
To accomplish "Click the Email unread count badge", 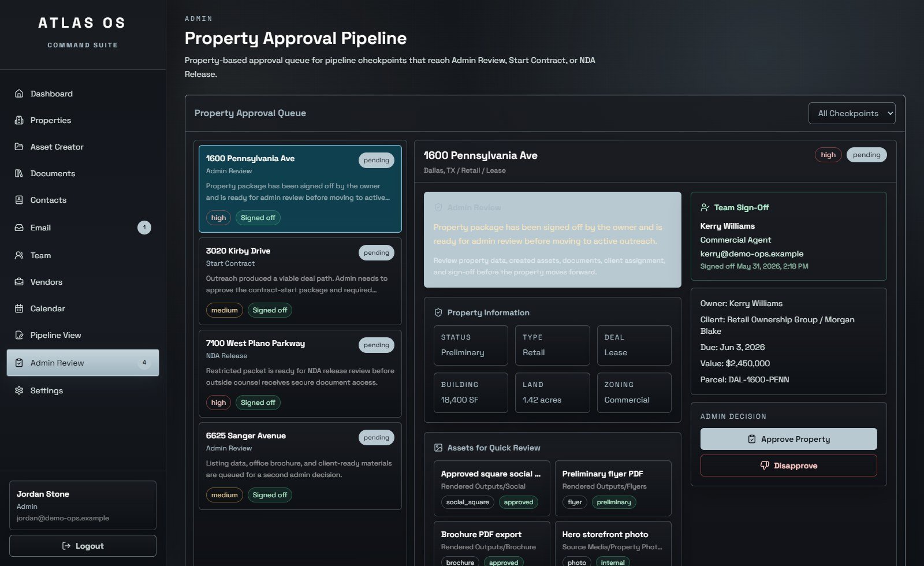I will point(144,228).
